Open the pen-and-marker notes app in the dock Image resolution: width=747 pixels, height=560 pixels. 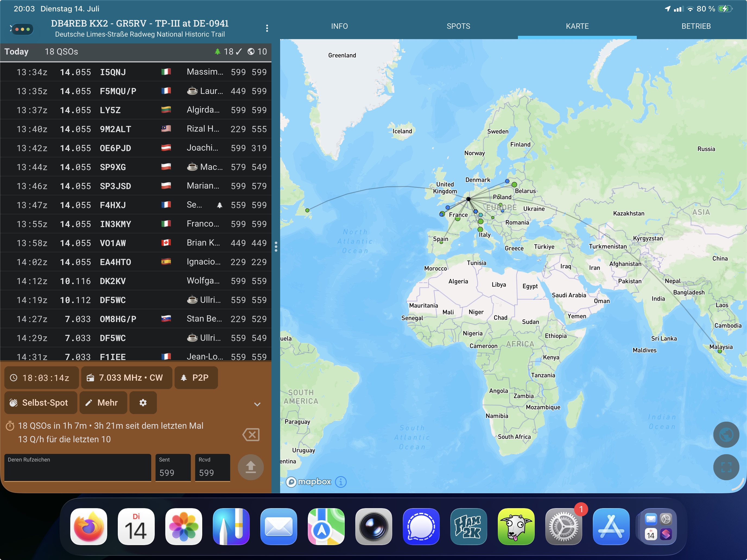(231, 527)
